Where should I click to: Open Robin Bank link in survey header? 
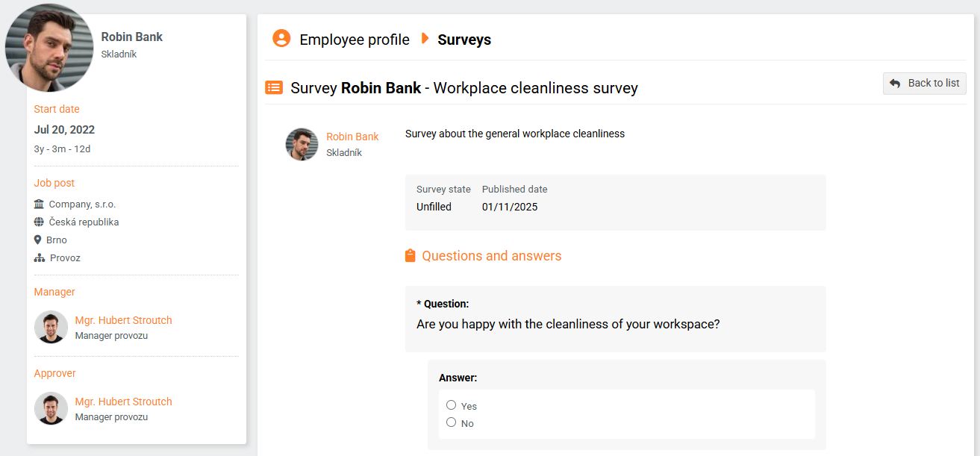click(x=352, y=137)
